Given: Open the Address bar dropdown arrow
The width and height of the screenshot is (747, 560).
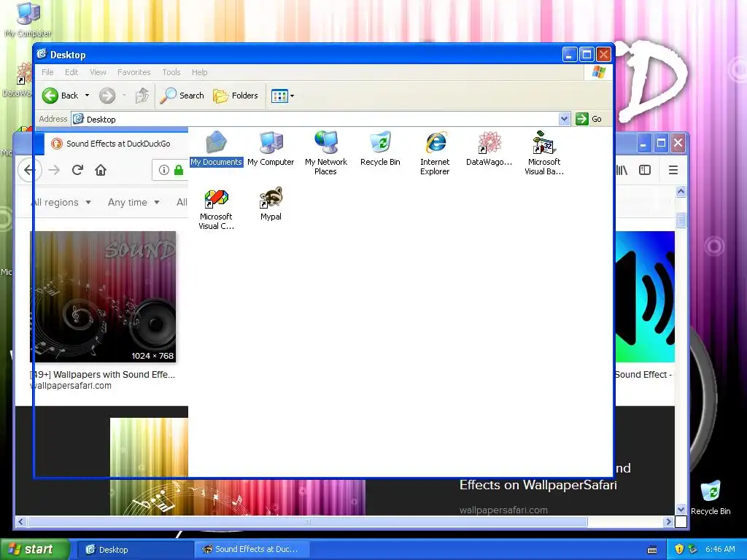Looking at the screenshot, I should (x=564, y=119).
